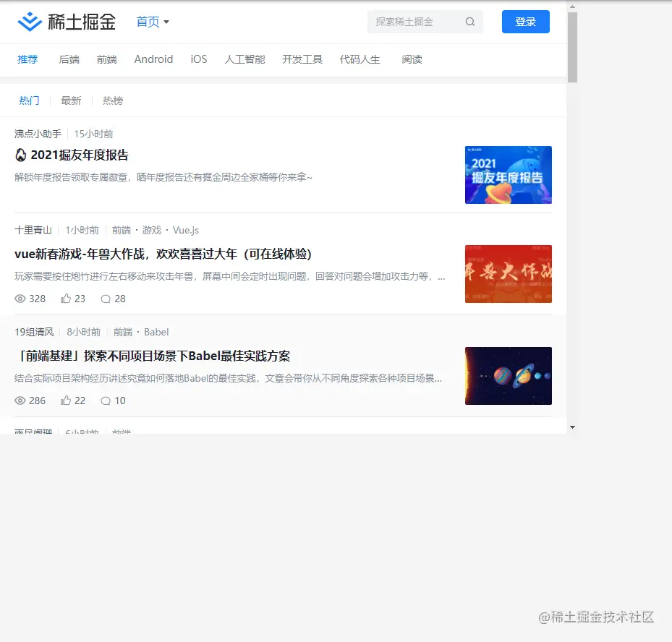672x642 pixels.
Task: Click the vertical scrollbar thumb
Action: click(573, 47)
